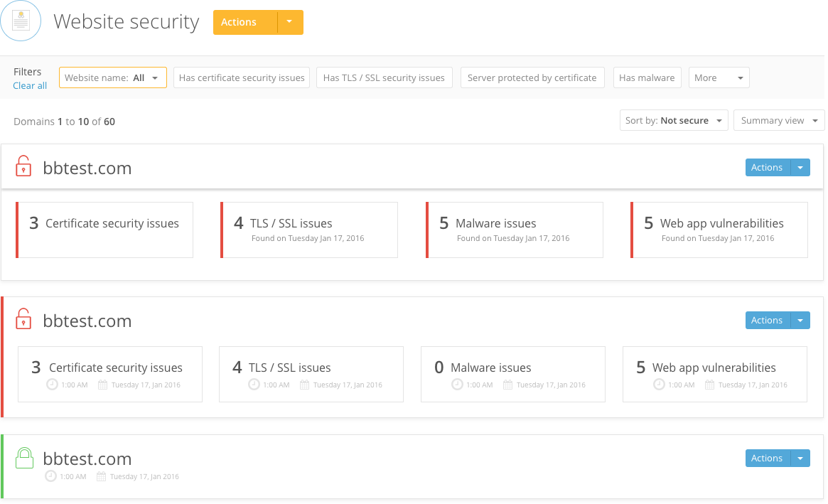This screenshot has height=504, width=828.
Task: Open the Website name: All dropdown
Action: pos(113,77)
